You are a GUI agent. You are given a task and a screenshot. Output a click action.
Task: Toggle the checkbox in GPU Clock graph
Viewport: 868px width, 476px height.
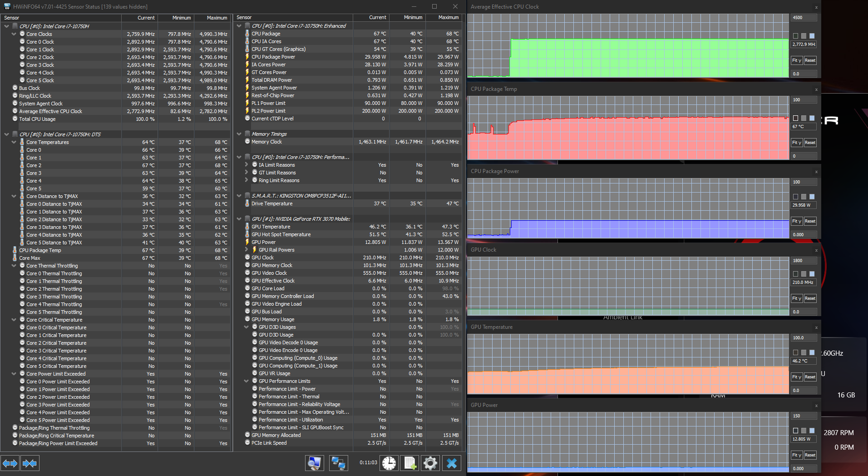(795, 274)
